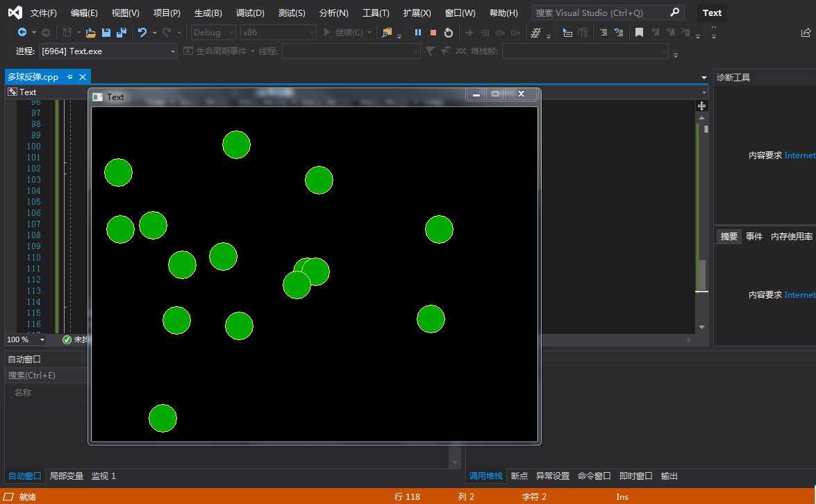The image size is (816, 504).
Task: Stop debugging with the red square
Action: (x=433, y=32)
